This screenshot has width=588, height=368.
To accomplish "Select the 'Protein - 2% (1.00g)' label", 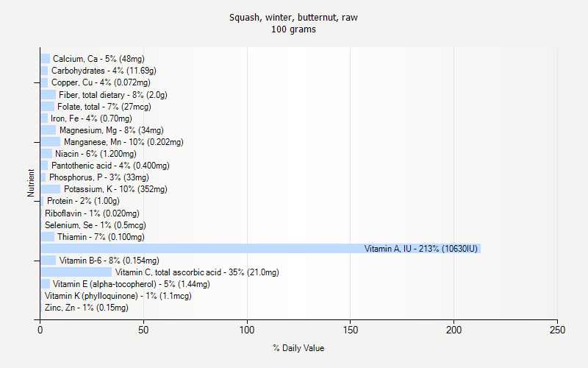I will coord(83,201).
